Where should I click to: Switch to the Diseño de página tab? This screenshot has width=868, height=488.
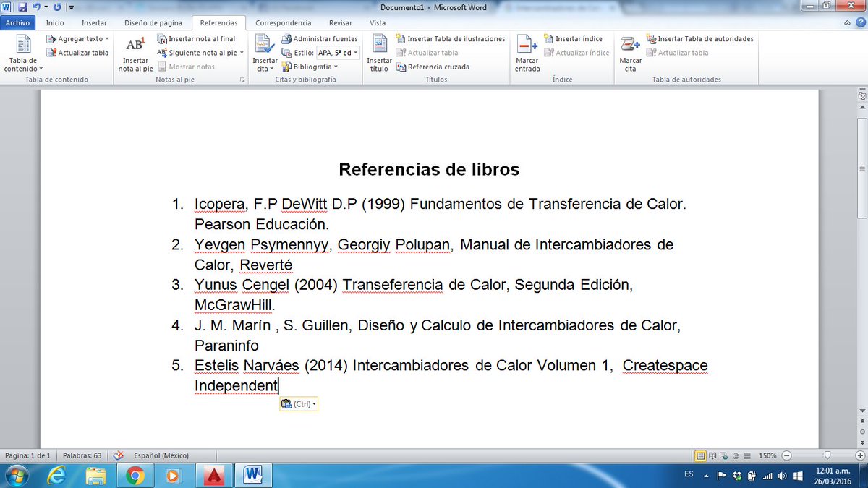(x=153, y=22)
